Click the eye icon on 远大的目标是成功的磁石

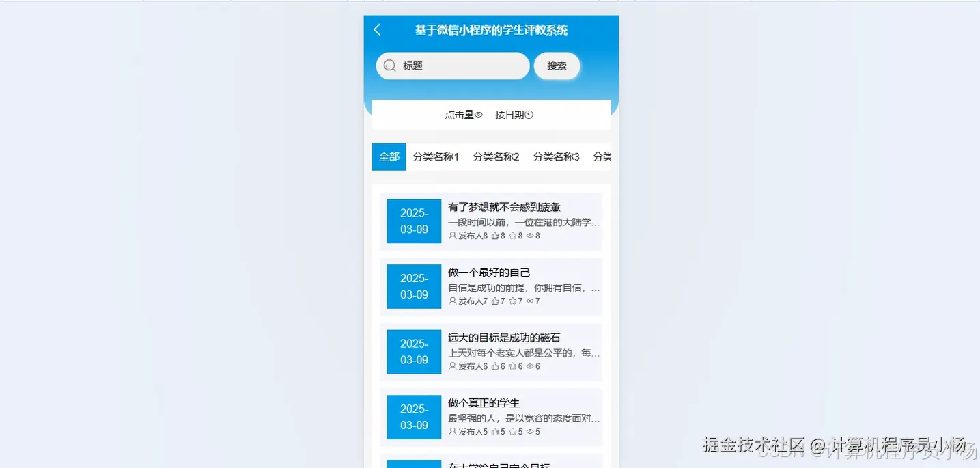[529, 366]
